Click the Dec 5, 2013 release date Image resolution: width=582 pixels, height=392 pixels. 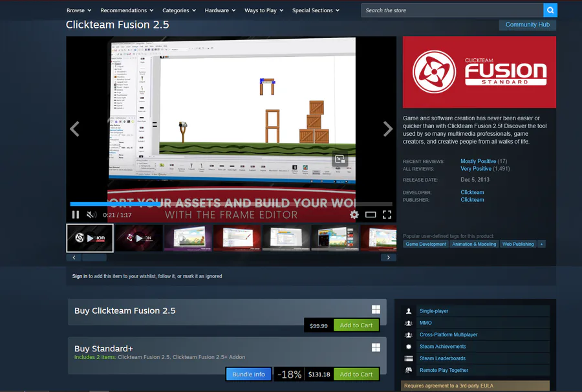pyautogui.click(x=475, y=180)
